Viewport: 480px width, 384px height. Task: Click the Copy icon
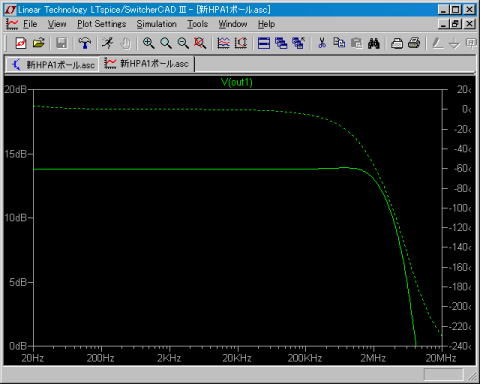339,43
